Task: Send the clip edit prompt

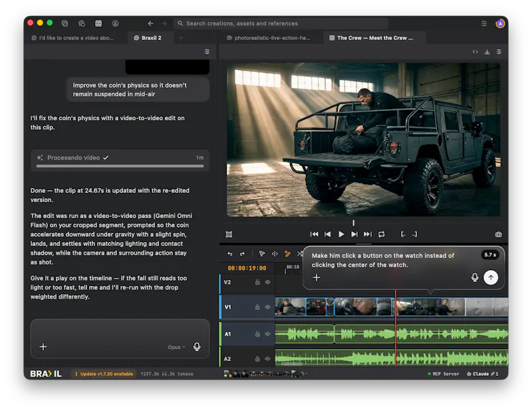Action: [x=491, y=277]
